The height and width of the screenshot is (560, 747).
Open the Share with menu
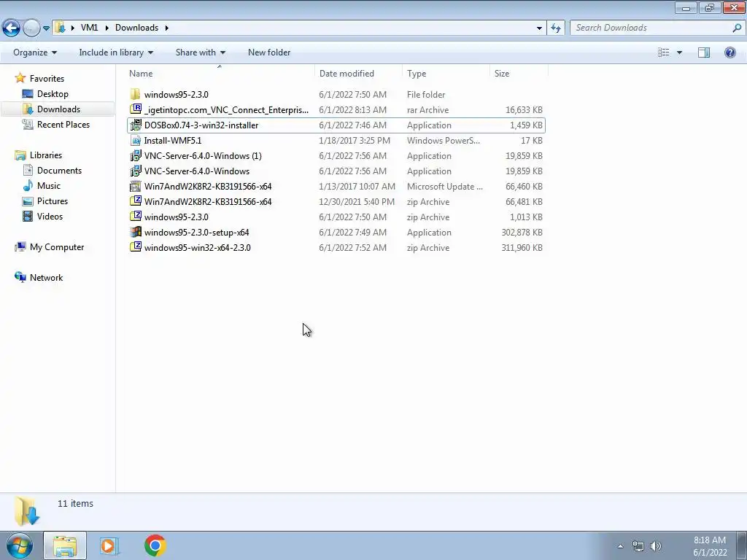pyautogui.click(x=200, y=52)
